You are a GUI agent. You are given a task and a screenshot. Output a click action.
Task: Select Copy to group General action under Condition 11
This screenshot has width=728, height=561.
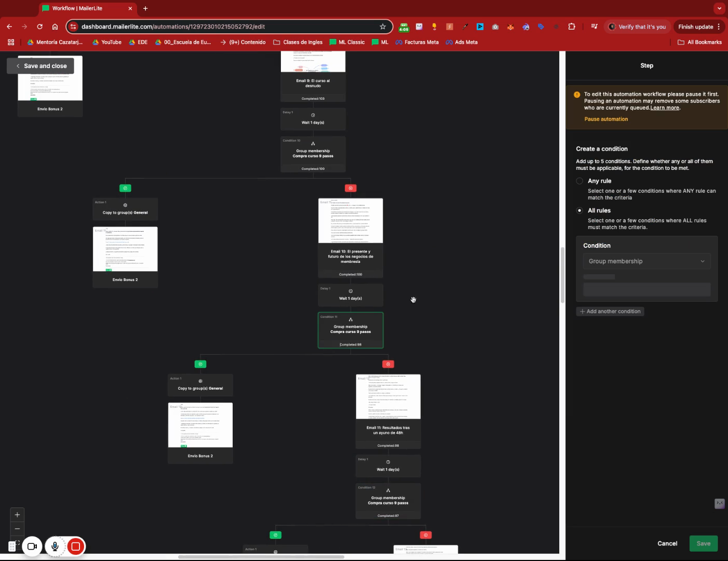coord(200,385)
